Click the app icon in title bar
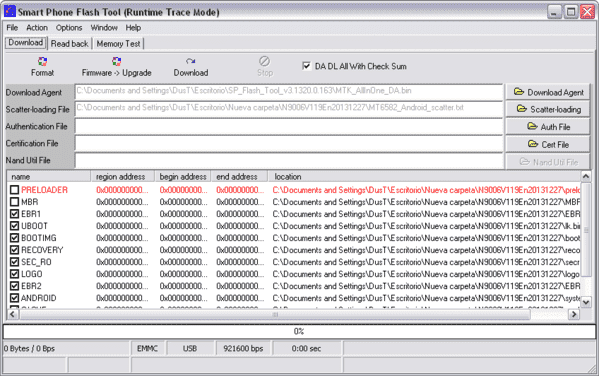 pos(10,11)
